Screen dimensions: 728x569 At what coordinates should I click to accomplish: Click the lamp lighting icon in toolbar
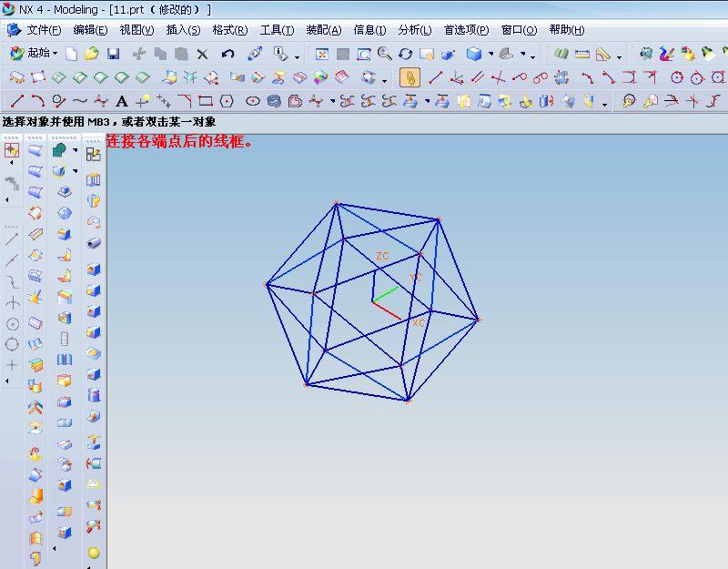tap(708, 54)
